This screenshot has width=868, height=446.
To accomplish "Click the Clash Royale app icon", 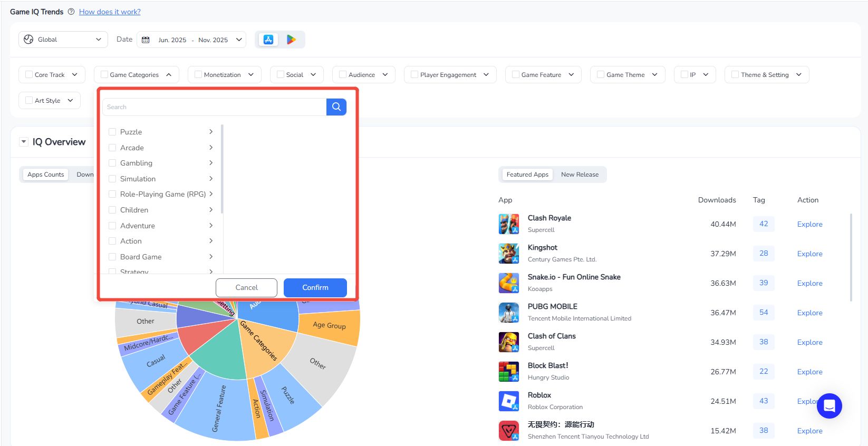I will (x=508, y=224).
